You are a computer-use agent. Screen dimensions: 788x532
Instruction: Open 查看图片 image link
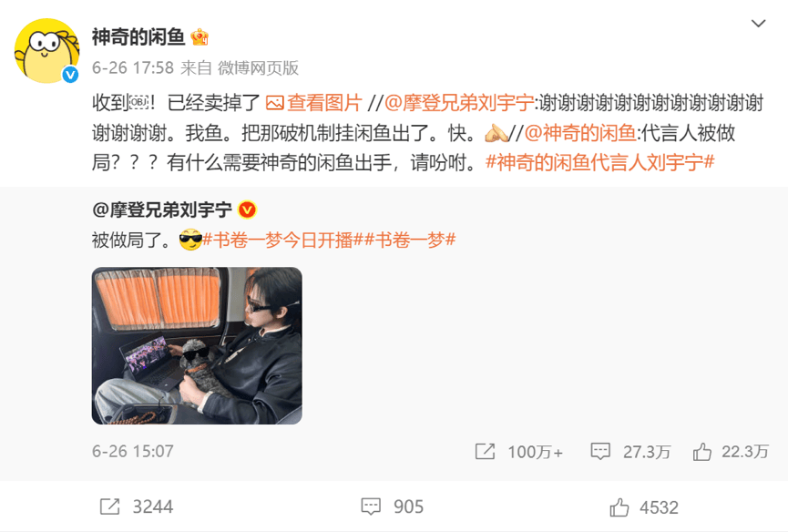pyautogui.click(x=313, y=103)
